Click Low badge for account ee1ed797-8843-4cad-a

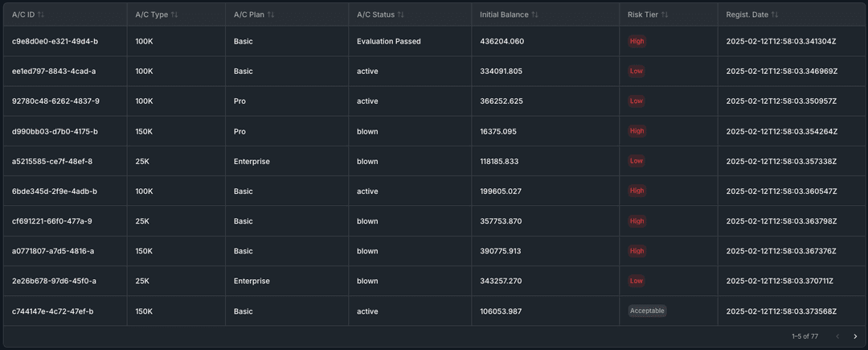click(636, 71)
